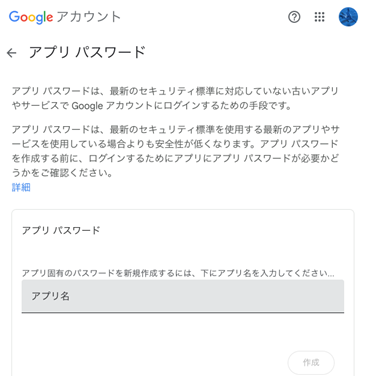The height and width of the screenshot is (376, 367).
Task: Click the ellipsis ending the helper text
Action: click(330, 275)
